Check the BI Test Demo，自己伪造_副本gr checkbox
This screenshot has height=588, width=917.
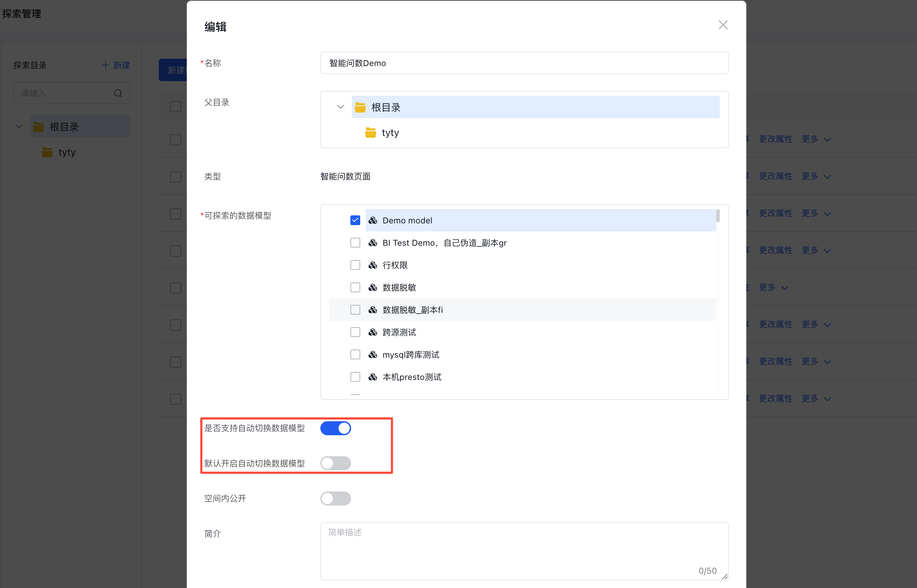pyautogui.click(x=355, y=243)
